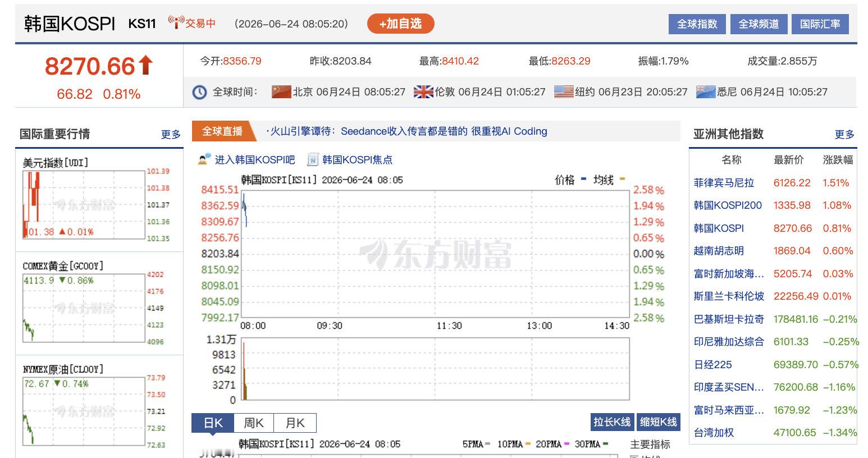This screenshot has height=458, width=868.
Task: Open 更多 in 亚洲其他指数 section
Action: point(844,134)
